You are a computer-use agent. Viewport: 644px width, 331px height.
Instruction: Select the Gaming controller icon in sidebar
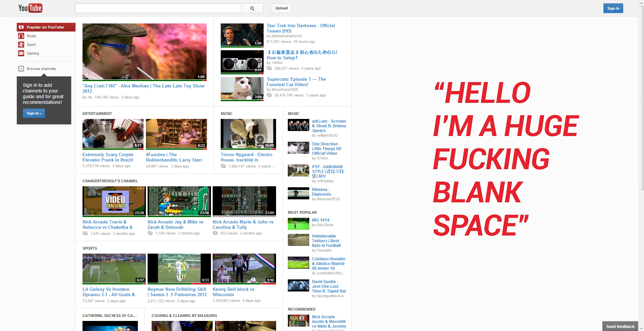[x=21, y=53]
